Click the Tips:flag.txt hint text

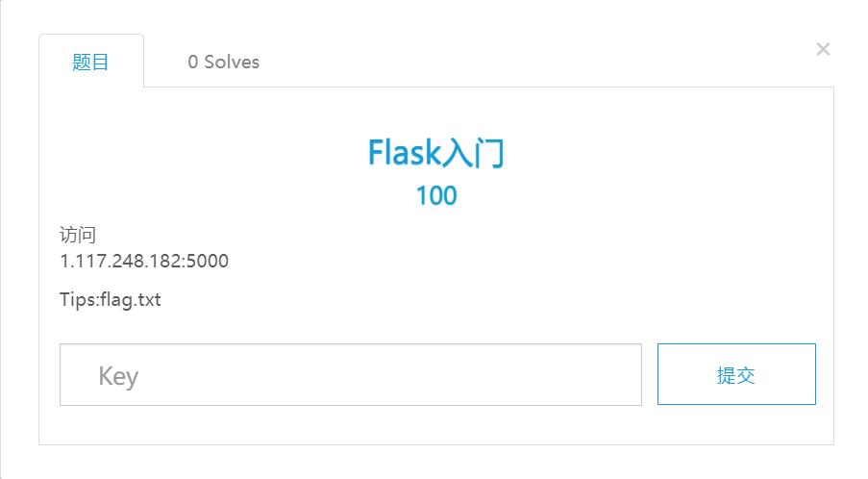pos(111,300)
